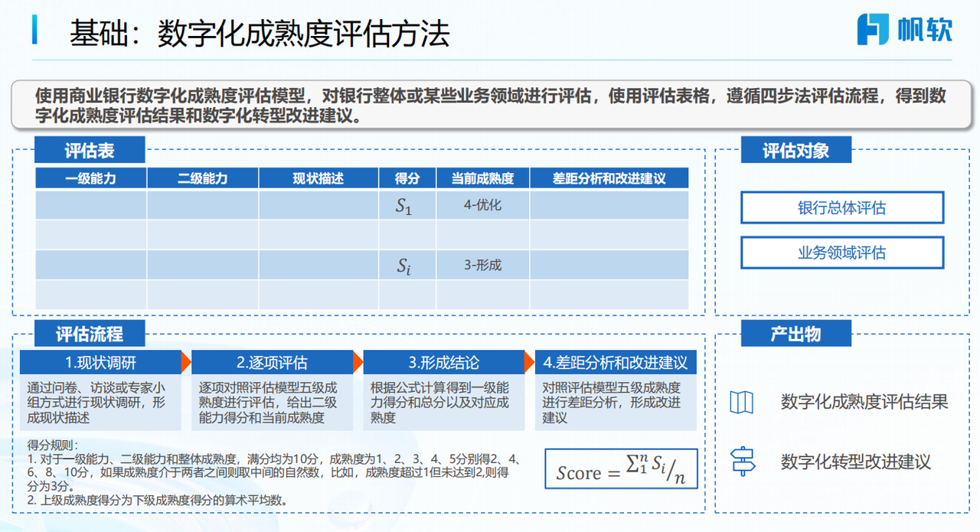980x532 pixels.
Task: Select step 1.现状调研 header
Action: [x=100, y=362]
